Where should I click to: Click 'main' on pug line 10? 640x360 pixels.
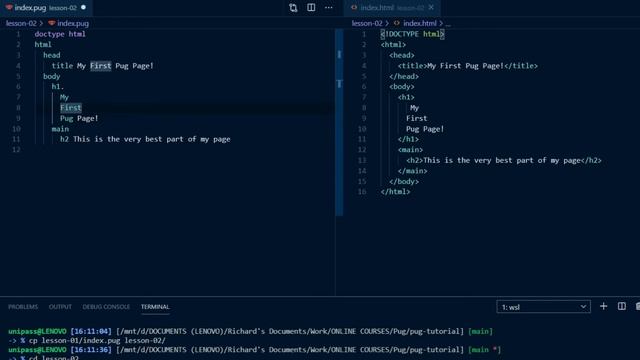(x=60, y=129)
